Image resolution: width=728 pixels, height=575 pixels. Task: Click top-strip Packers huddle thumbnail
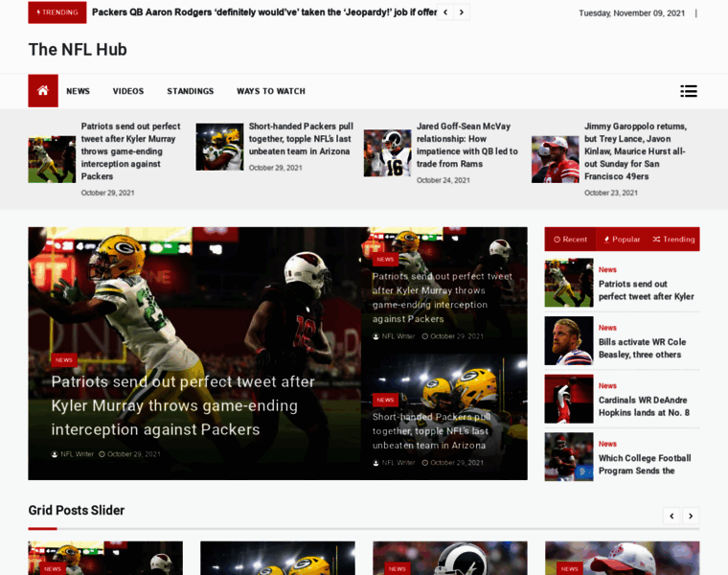219,147
